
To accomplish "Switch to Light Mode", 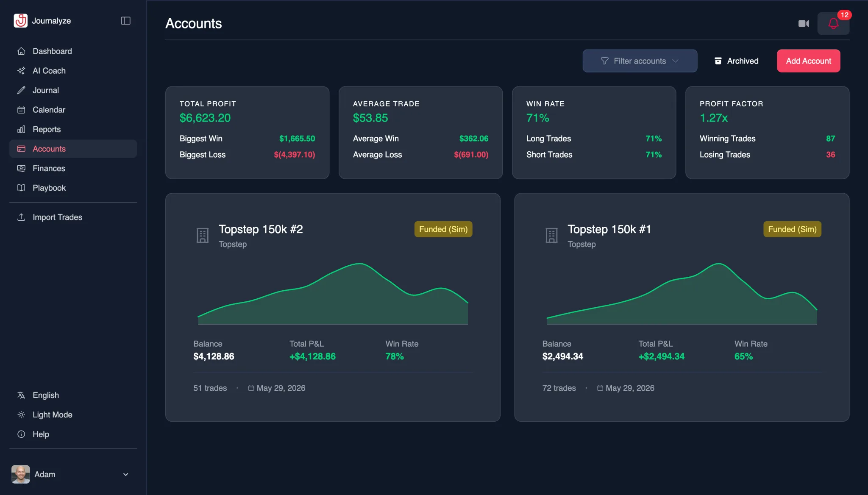I will coord(73,414).
